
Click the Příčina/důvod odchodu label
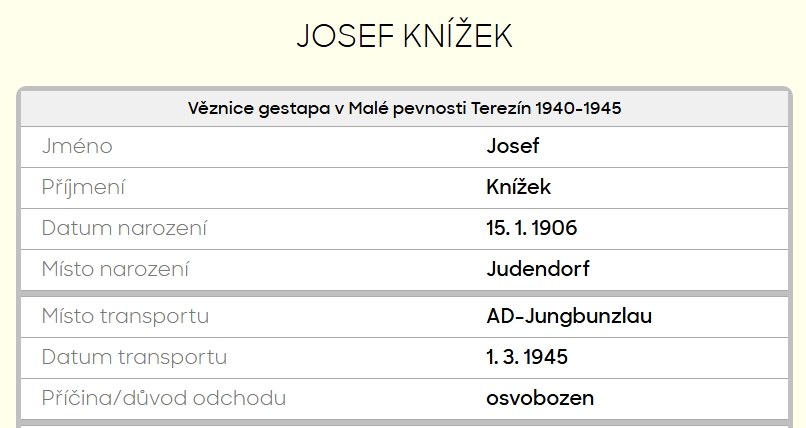point(164,398)
